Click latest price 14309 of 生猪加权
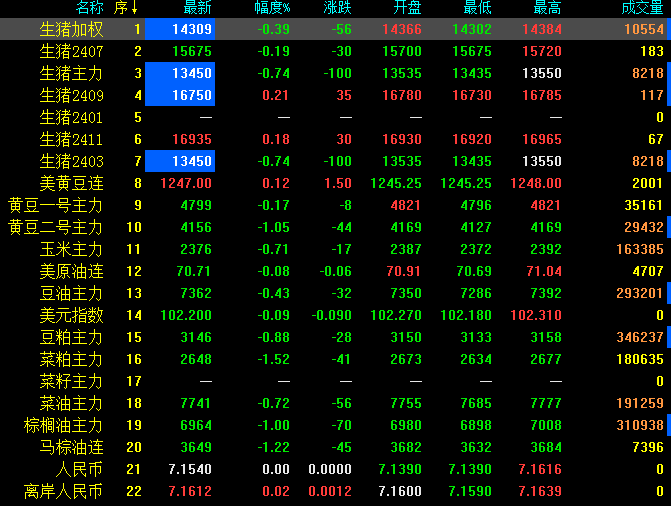 coord(192,30)
